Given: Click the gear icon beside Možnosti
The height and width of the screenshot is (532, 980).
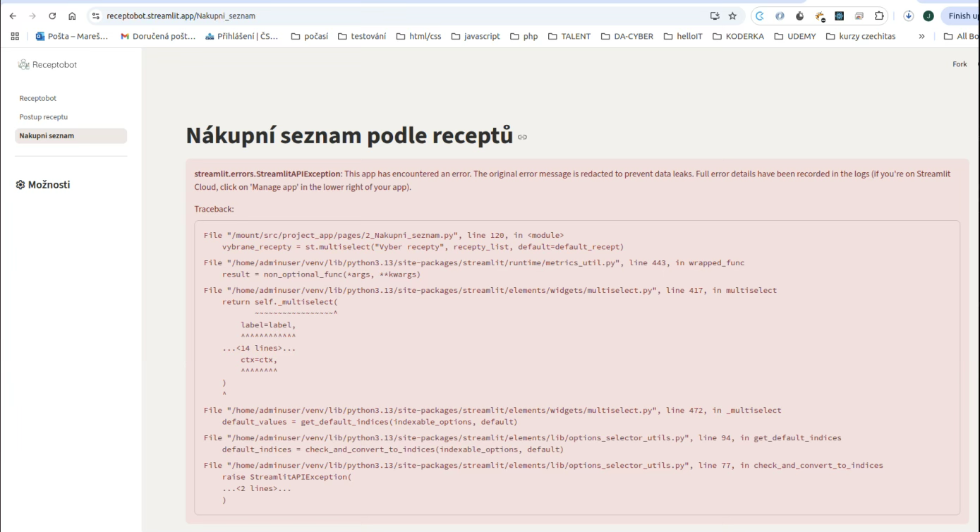Looking at the screenshot, I should click(20, 185).
